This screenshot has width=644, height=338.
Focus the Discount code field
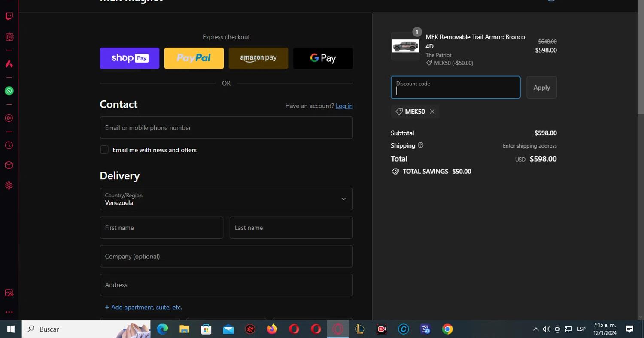(x=456, y=88)
